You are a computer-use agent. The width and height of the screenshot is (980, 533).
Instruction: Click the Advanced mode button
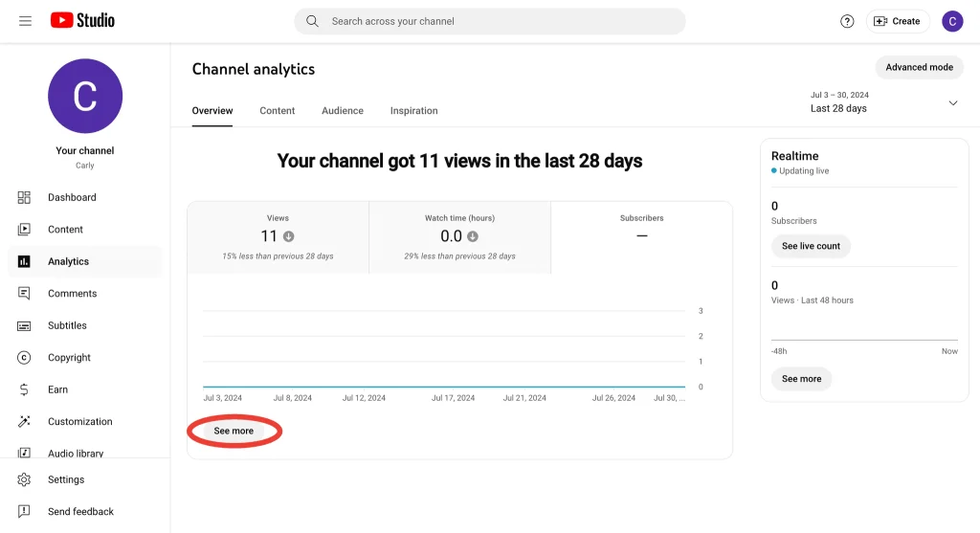click(x=919, y=67)
